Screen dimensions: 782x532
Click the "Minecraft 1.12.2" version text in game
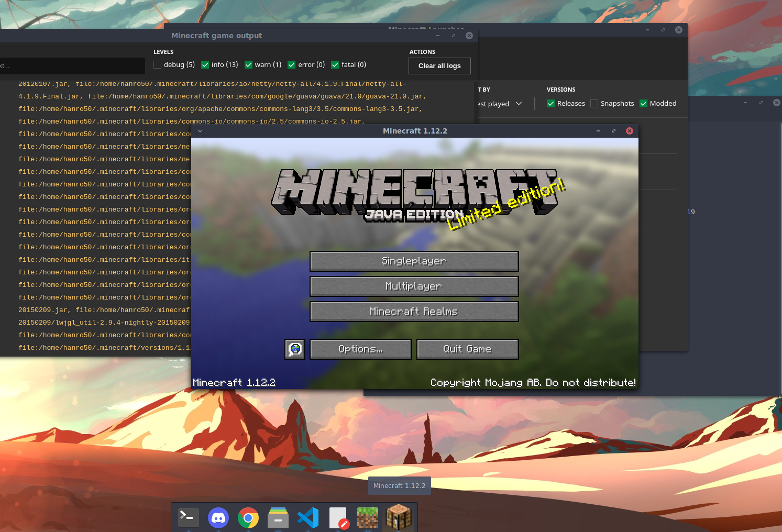click(x=234, y=383)
